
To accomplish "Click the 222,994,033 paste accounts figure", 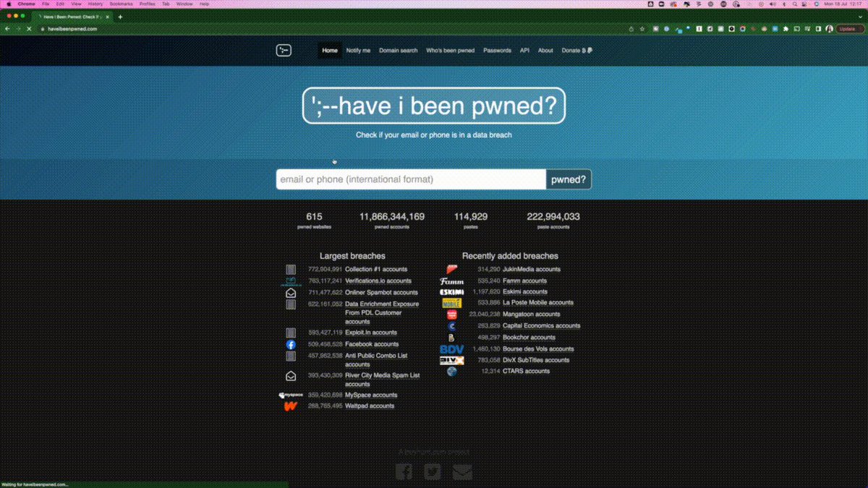I will click(553, 217).
